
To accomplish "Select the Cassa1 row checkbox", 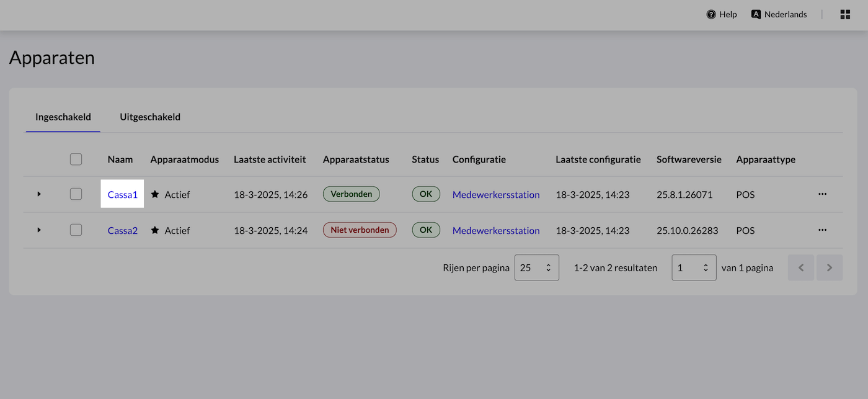I will point(76,194).
